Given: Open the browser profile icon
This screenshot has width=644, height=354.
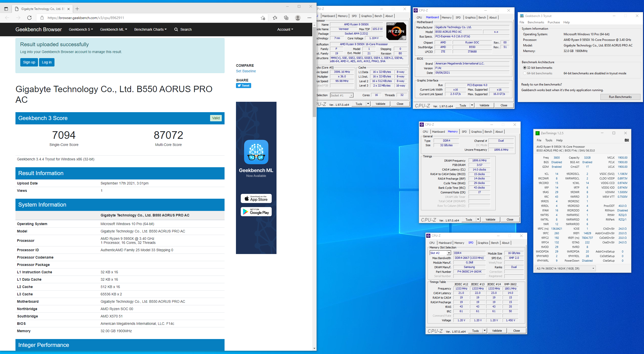Looking at the screenshot, I should coord(298,18).
